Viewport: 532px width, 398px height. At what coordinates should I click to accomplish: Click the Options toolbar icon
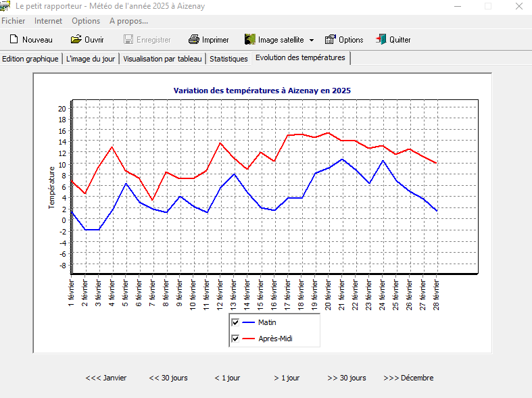[330, 40]
